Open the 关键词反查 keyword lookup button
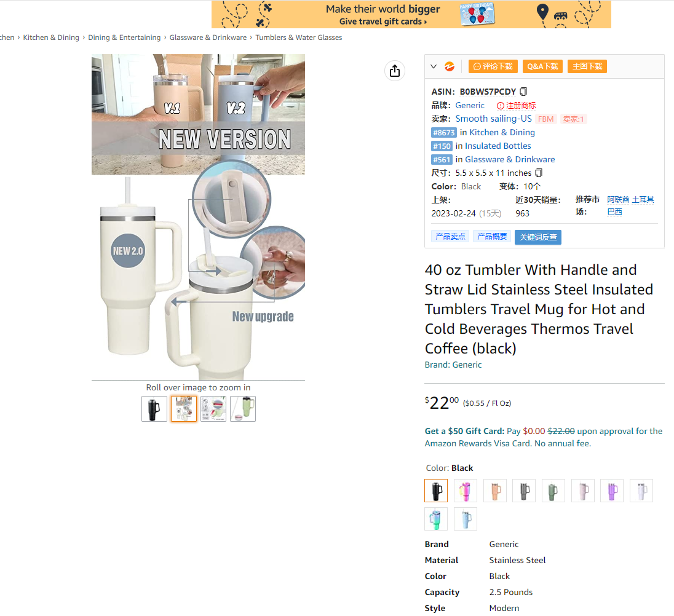The height and width of the screenshot is (616, 674). pyautogui.click(x=537, y=237)
